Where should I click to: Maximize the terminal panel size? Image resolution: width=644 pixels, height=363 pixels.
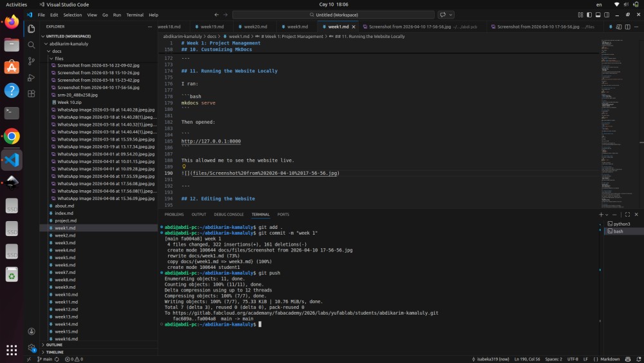click(x=627, y=215)
